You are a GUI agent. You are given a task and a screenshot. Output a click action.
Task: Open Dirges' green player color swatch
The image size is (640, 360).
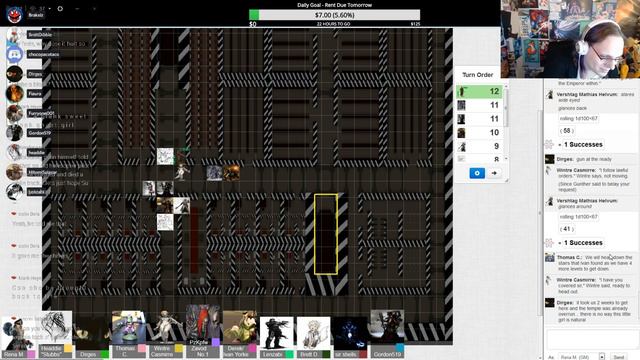coord(105,355)
